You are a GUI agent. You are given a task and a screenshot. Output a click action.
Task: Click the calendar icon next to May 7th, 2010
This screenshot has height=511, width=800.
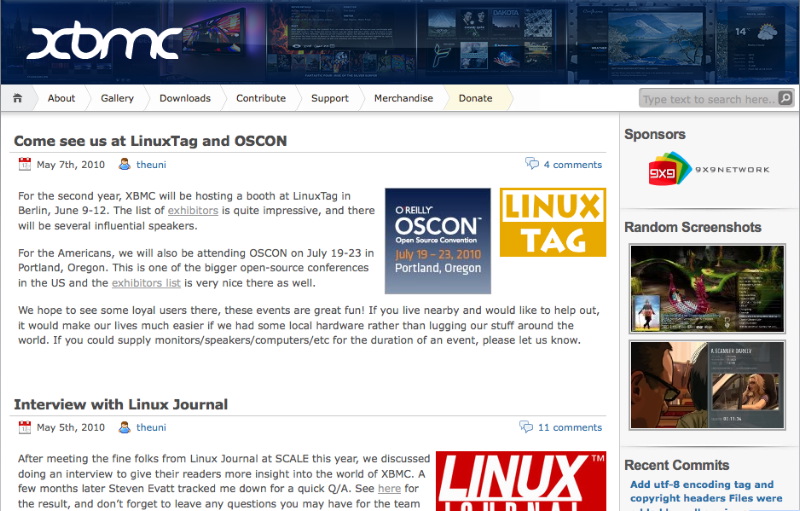(25, 164)
